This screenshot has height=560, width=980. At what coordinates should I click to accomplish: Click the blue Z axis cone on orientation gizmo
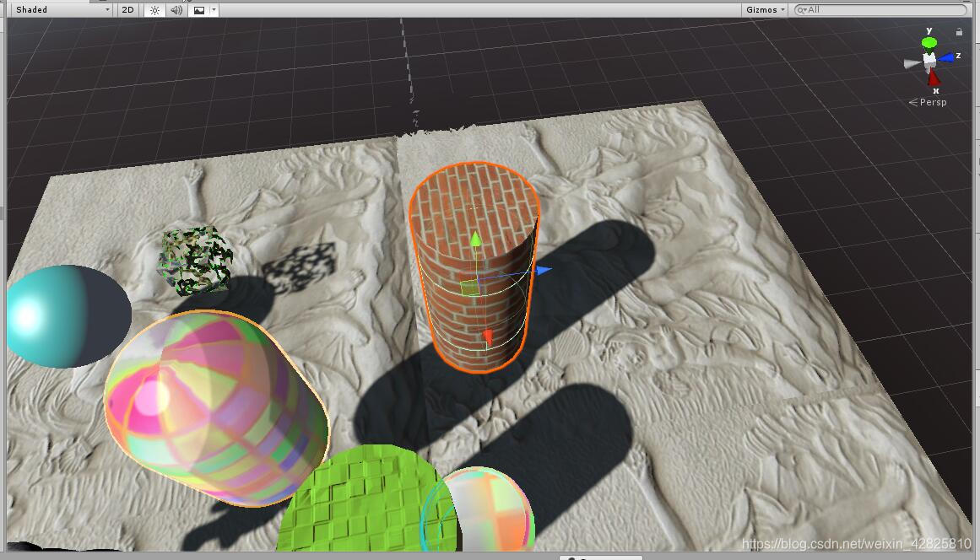[x=947, y=57]
